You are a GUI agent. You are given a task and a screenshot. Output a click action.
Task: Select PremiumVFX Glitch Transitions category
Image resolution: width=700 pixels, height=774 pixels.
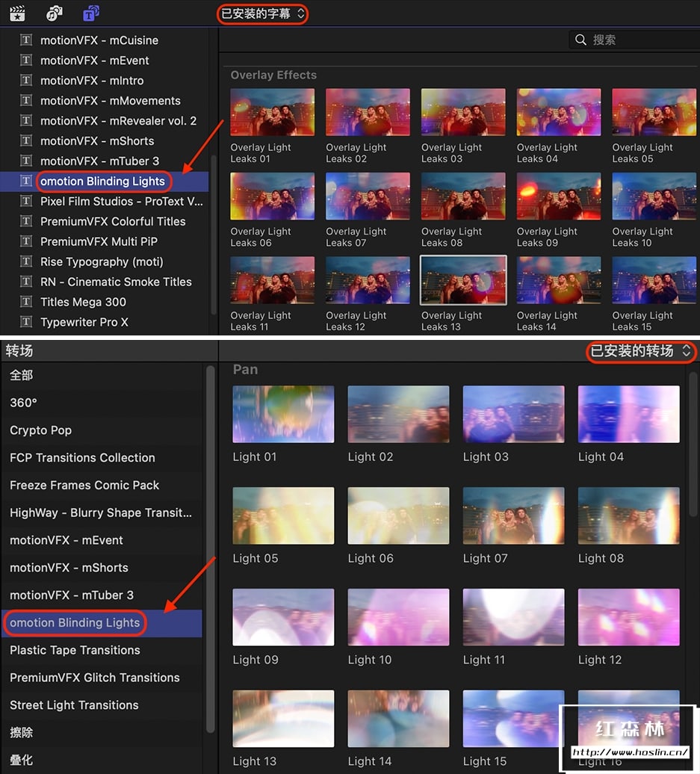tap(101, 678)
